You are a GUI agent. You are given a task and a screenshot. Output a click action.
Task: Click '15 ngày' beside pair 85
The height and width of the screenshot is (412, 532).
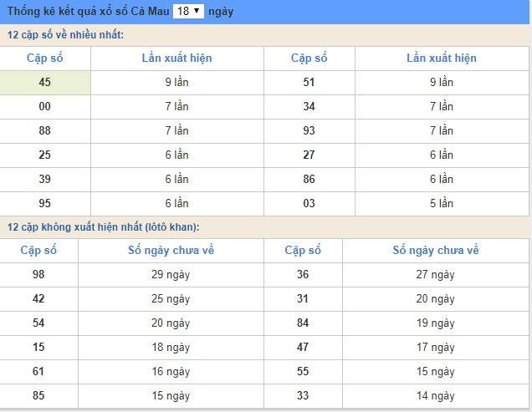click(x=171, y=396)
